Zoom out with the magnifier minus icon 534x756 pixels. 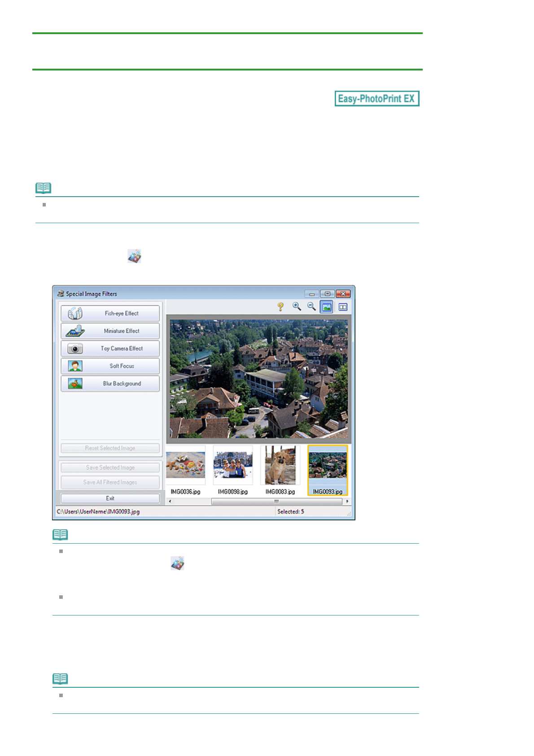[x=311, y=307]
